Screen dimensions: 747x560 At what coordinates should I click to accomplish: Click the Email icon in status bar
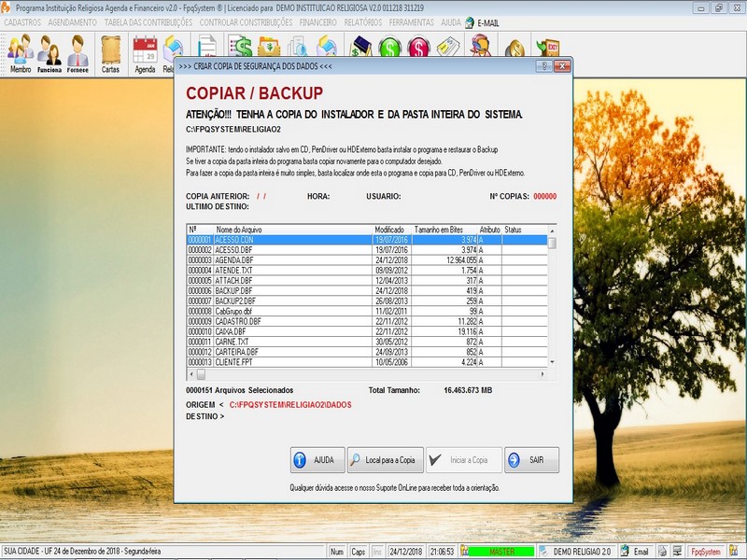[625, 552]
